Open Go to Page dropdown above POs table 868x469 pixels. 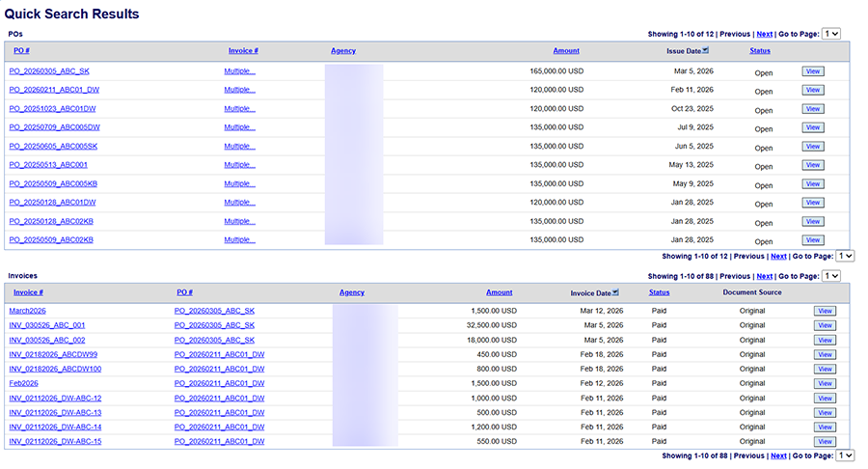[x=831, y=34]
